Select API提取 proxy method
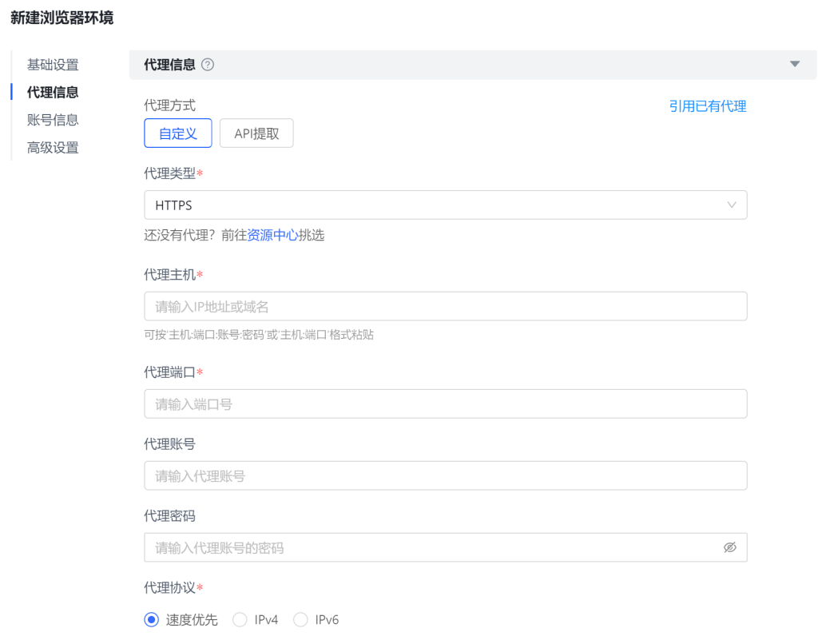The image size is (818, 644). [x=256, y=133]
